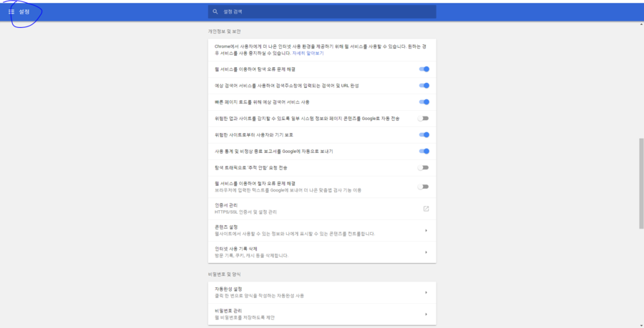
Task: Enable the '추적 안함' 요청 전송 switch
Action: pyautogui.click(x=423, y=168)
